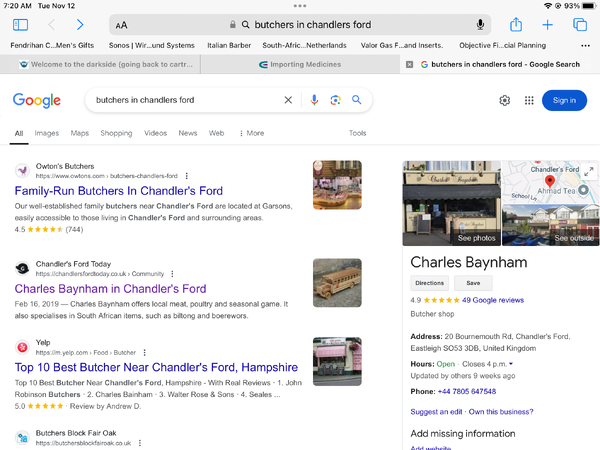600x450 pixels.
Task: Open Google Lens image search
Action: (x=335, y=100)
